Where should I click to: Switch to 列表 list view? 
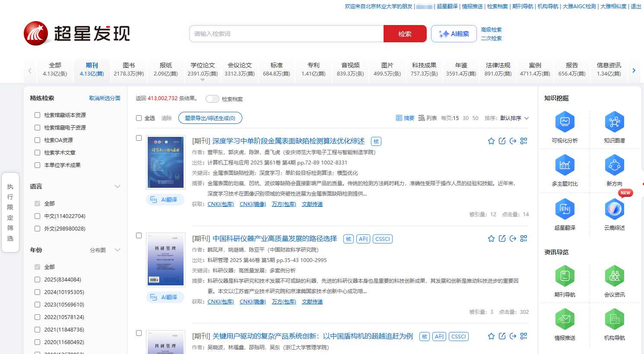[x=428, y=118]
